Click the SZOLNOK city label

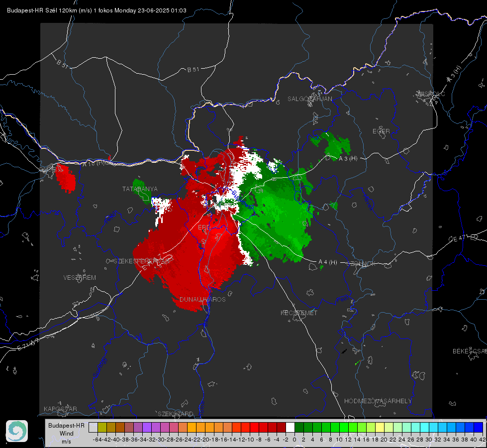361,264
